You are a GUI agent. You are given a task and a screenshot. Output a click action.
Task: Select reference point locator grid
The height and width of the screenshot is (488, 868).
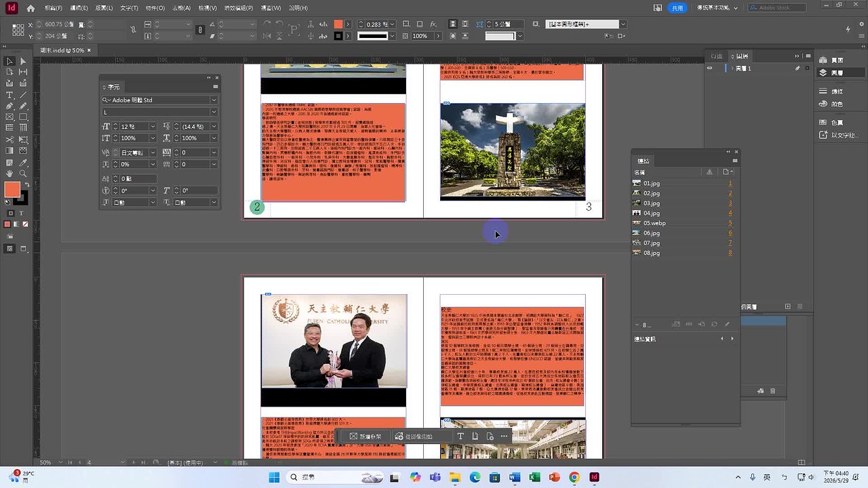click(x=17, y=30)
